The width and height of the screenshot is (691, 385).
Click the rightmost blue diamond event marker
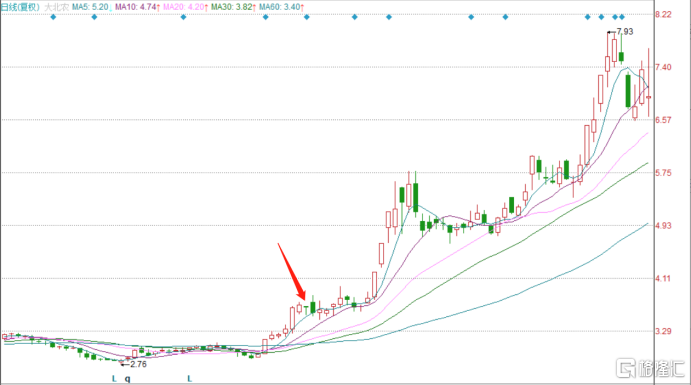(622, 17)
